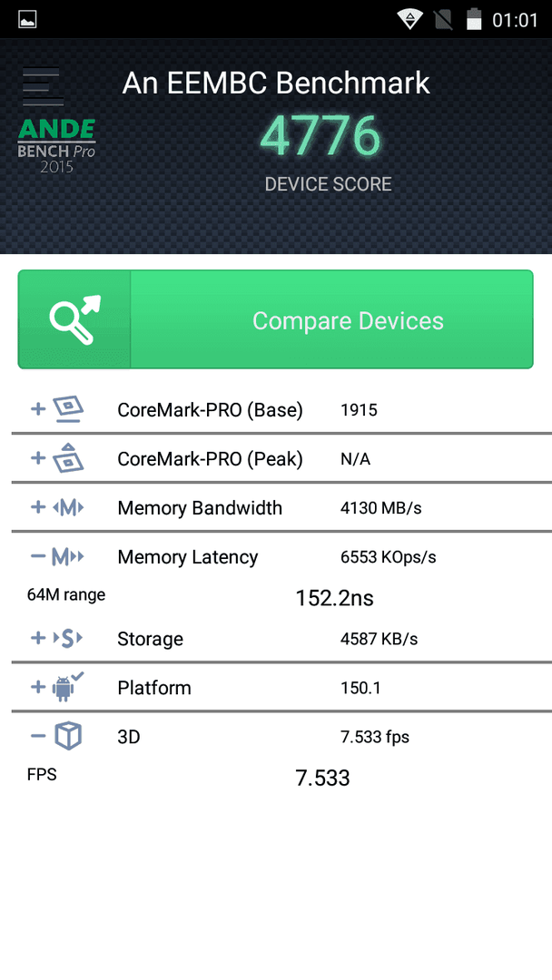552x980 pixels.
Task: Collapse the 3D results minus sign
Action: click(x=38, y=736)
